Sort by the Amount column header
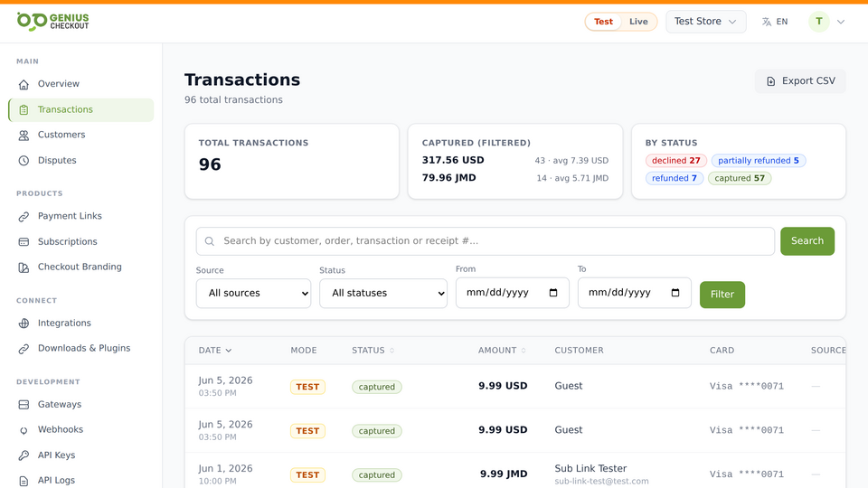 point(502,351)
